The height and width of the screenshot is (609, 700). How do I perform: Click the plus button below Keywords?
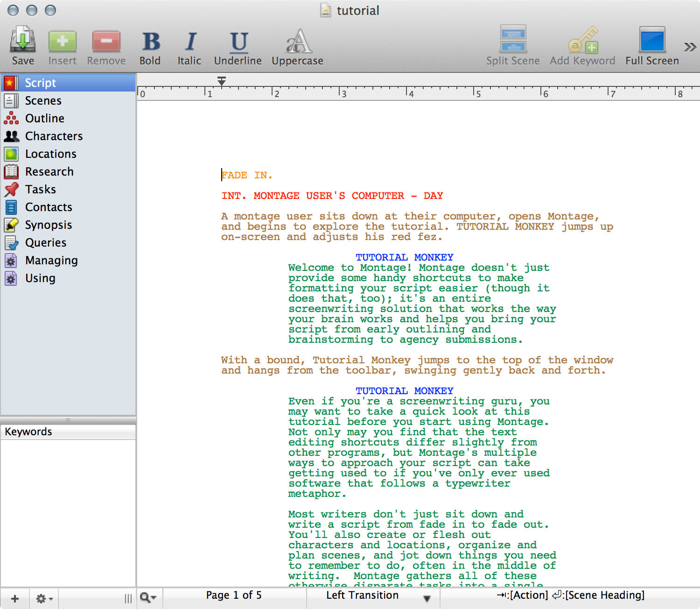15,598
